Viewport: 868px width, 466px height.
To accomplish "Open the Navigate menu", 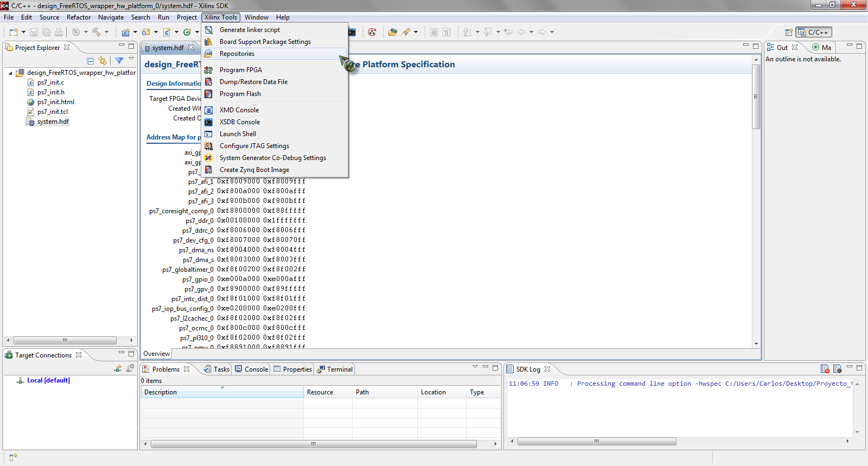I will 111,17.
